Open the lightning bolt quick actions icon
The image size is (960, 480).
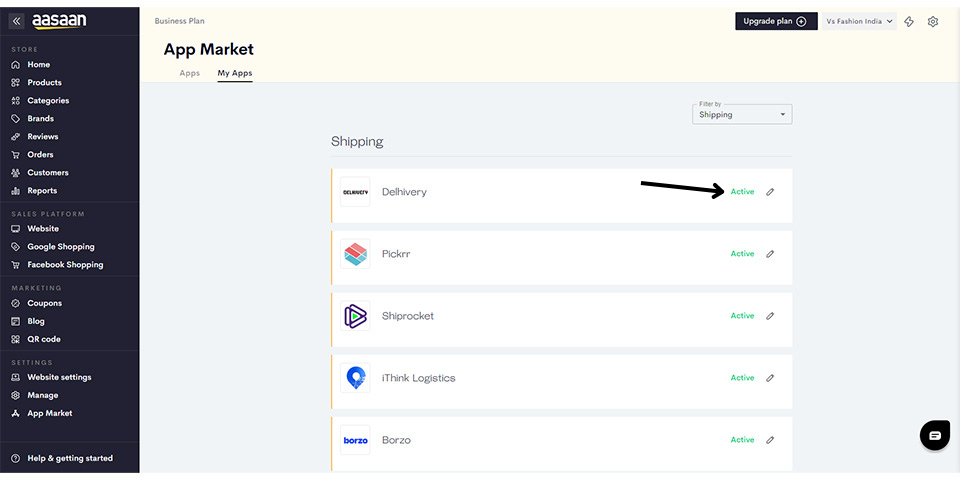909,21
